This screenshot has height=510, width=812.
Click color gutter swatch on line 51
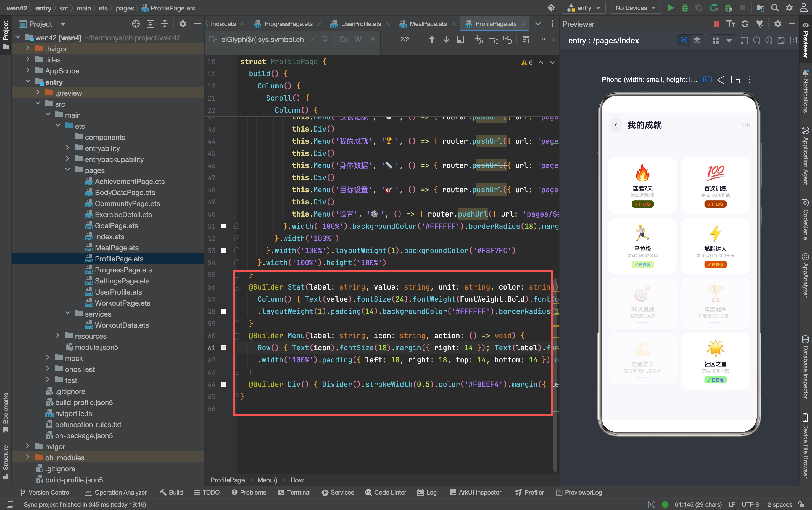point(223,226)
